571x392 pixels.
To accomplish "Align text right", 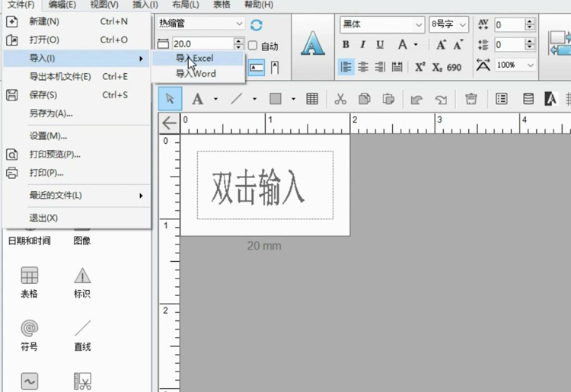I will click(x=380, y=67).
